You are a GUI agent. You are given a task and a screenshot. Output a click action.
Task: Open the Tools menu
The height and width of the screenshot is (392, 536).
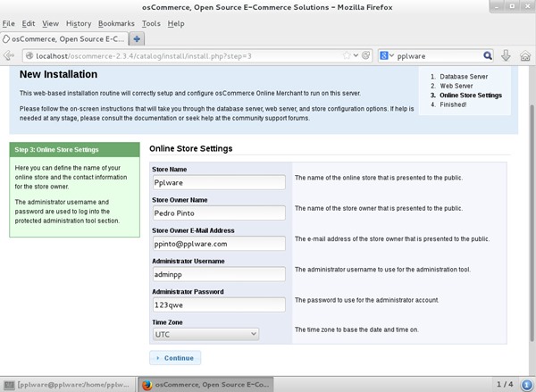tap(151, 23)
